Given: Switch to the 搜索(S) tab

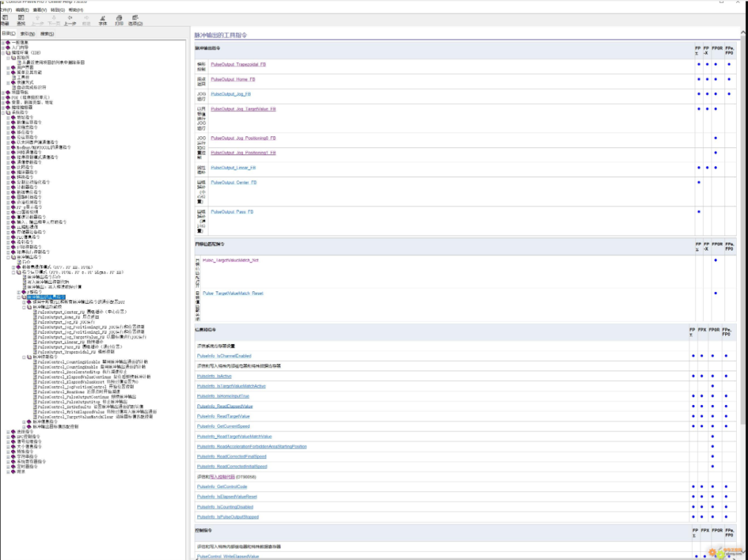Looking at the screenshot, I should point(47,33).
